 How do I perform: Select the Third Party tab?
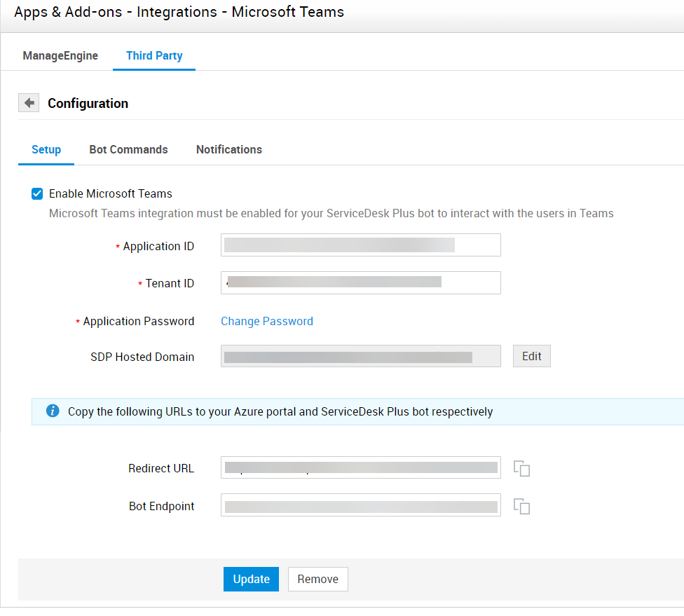tap(154, 56)
